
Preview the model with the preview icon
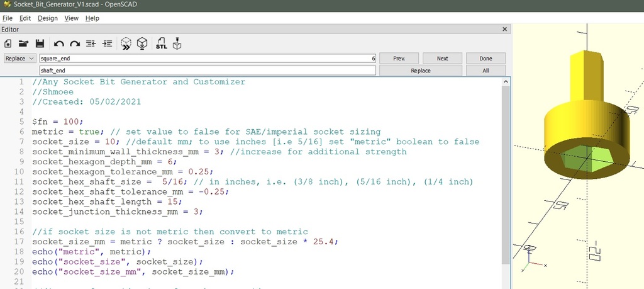pyautogui.click(x=126, y=43)
